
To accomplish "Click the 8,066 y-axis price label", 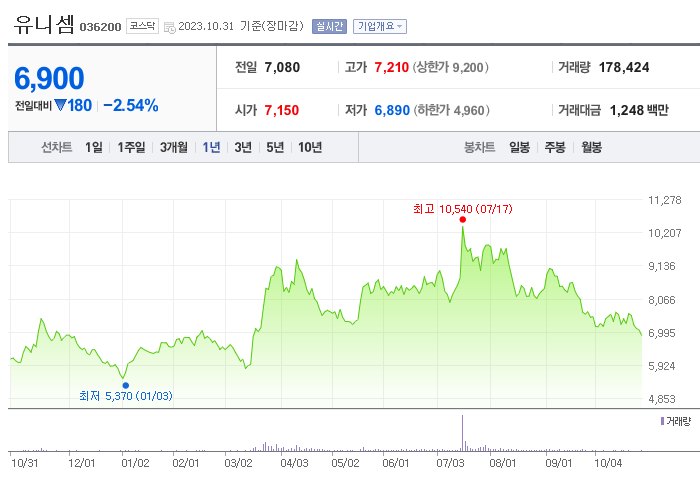I will (662, 300).
